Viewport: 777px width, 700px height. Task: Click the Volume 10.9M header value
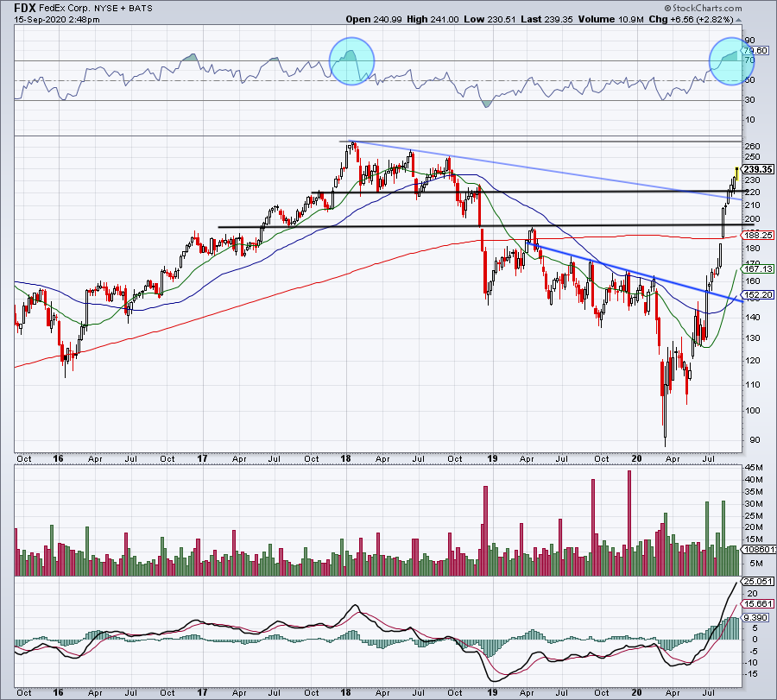click(x=610, y=19)
